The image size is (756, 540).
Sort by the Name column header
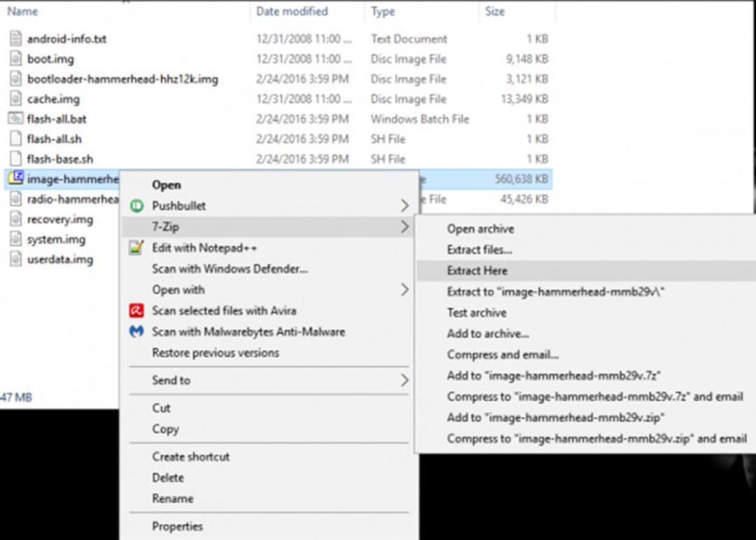pos(22,11)
